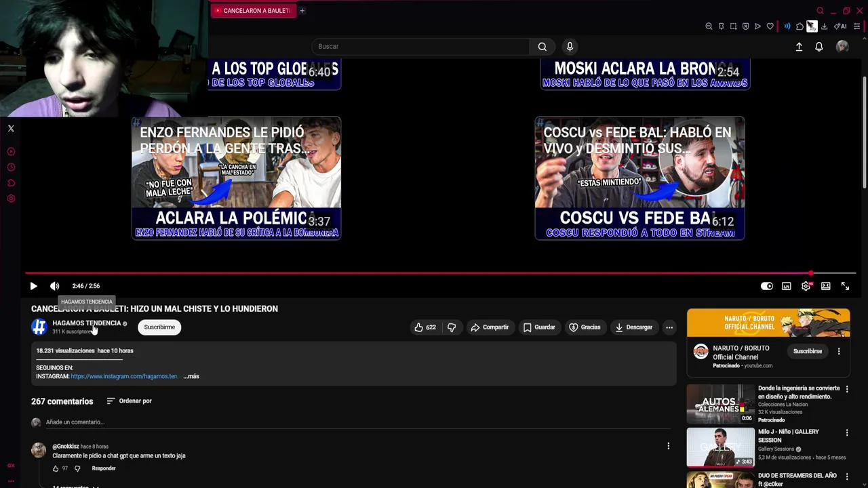Open YouTube notifications bell

pyautogui.click(x=819, y=47)
